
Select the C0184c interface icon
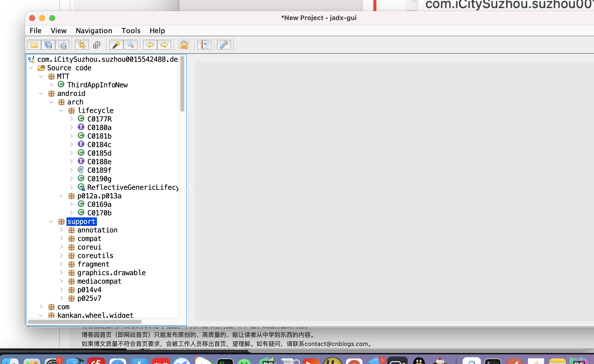pos(81,144)
